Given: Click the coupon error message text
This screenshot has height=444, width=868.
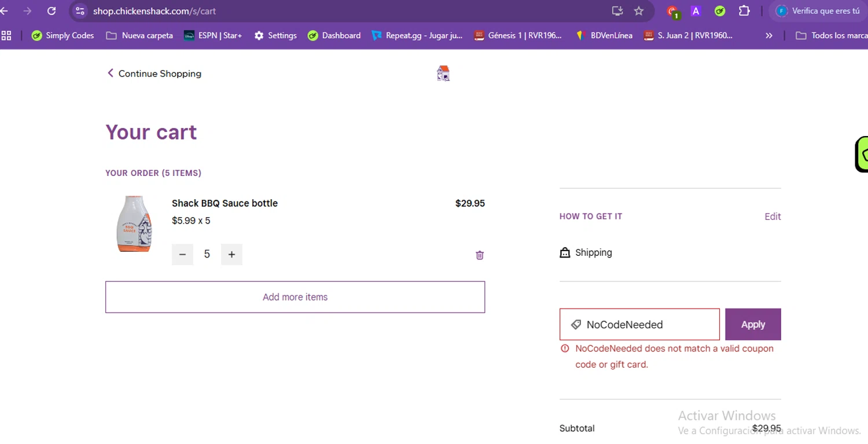Looking at the screenshot, I should (674, 357).
